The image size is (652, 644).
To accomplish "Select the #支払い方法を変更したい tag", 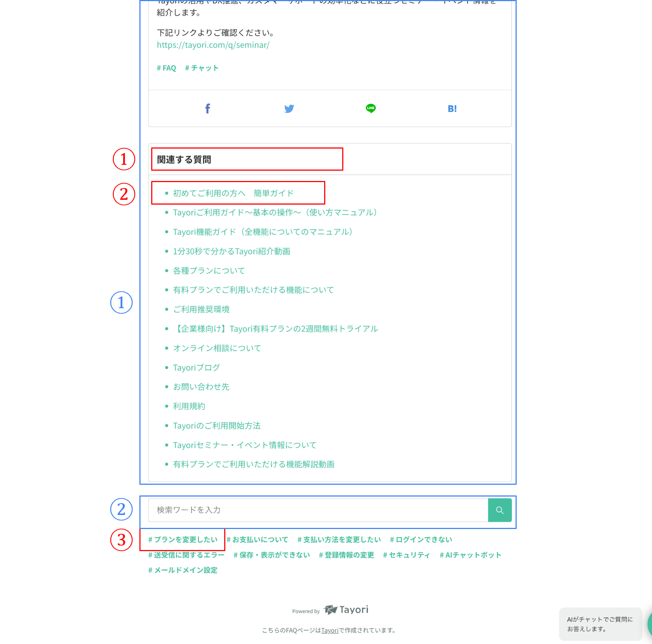I will (339, 540).
